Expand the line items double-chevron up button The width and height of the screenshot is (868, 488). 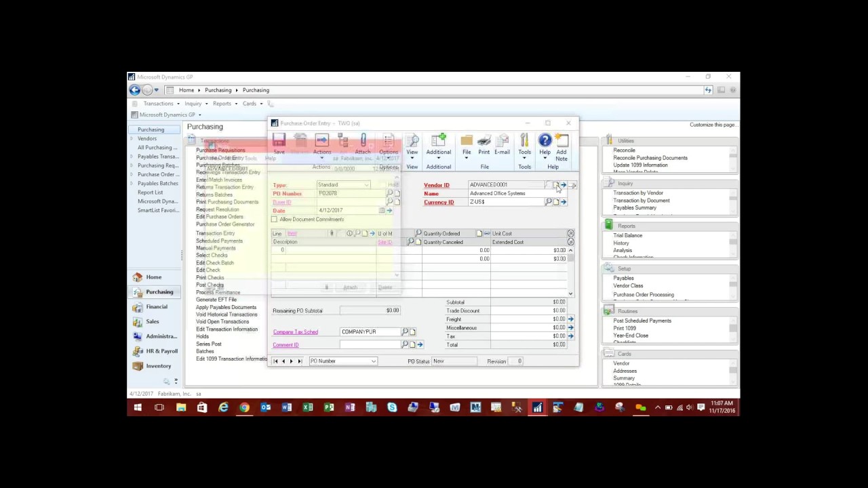point(570,233)
